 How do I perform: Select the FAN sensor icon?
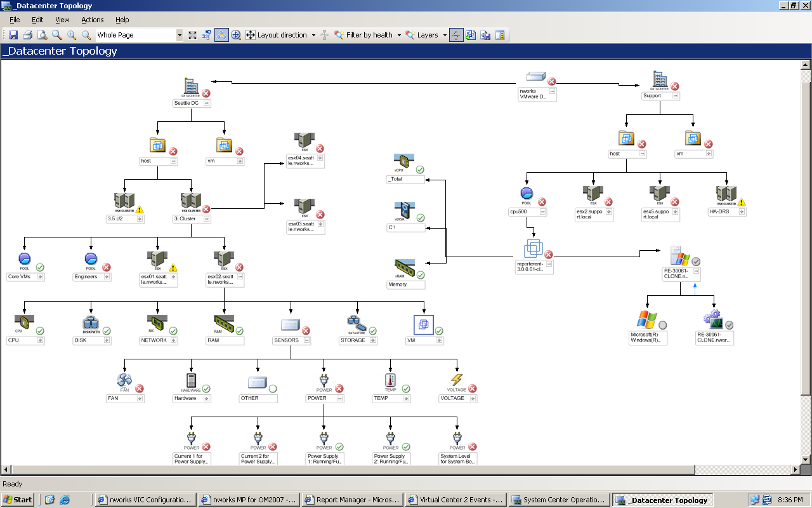[x=124, y=382]
